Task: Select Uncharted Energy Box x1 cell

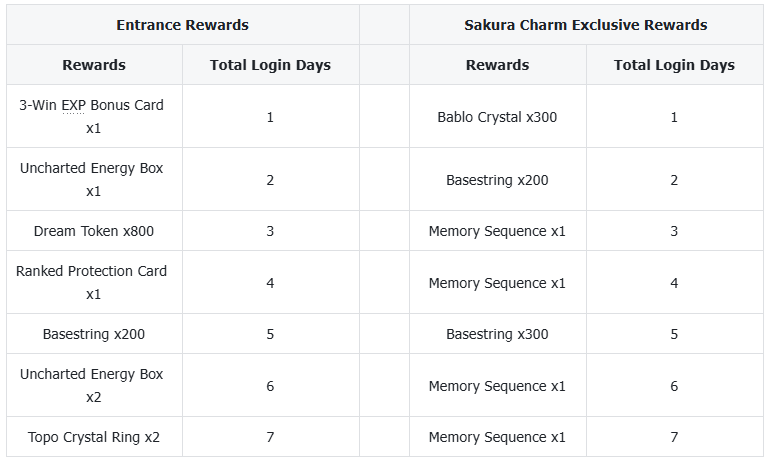Action: pos(94,179)
